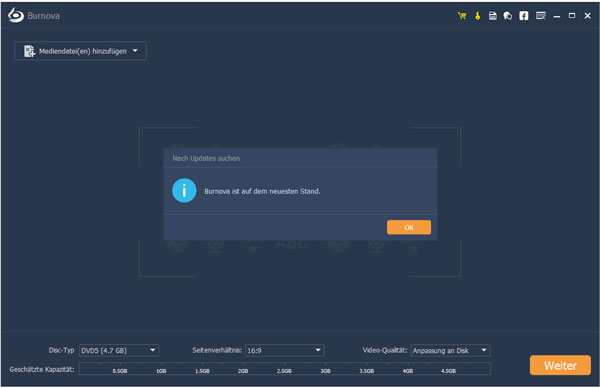The height and width of the screenshot is (388, 600).
Task: Open the save file icon in title bar
Action: (x=492, y=16)
